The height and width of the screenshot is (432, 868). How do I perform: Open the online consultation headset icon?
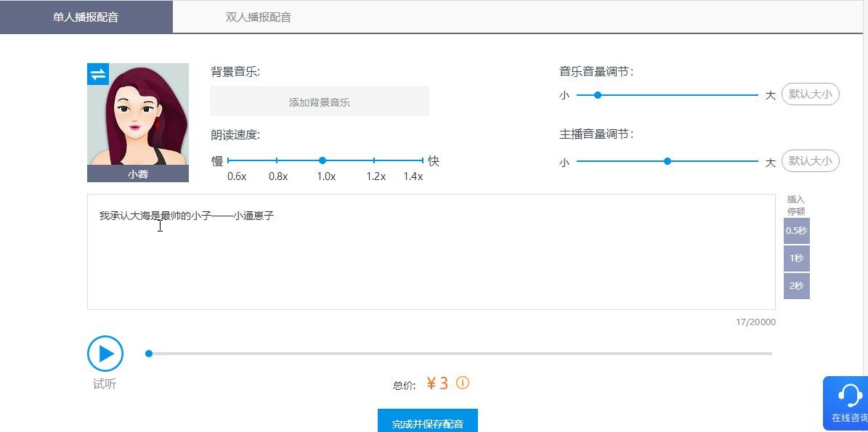coord(849,395)
